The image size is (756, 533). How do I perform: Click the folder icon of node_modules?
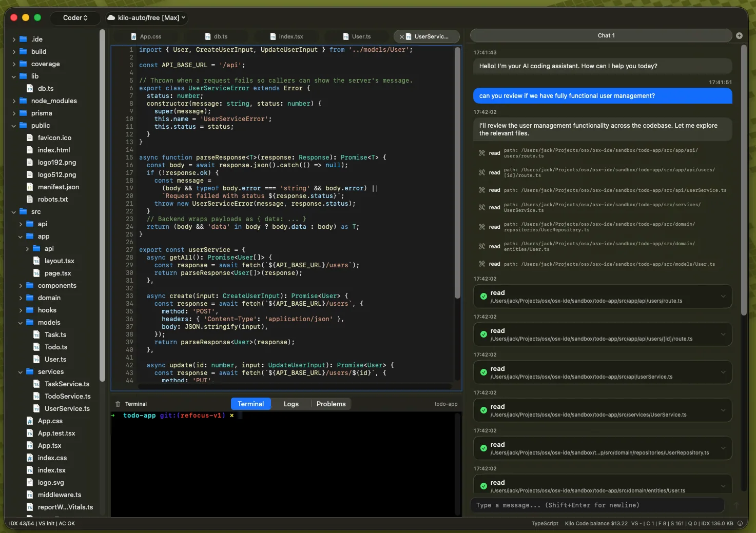coord(23,101)
